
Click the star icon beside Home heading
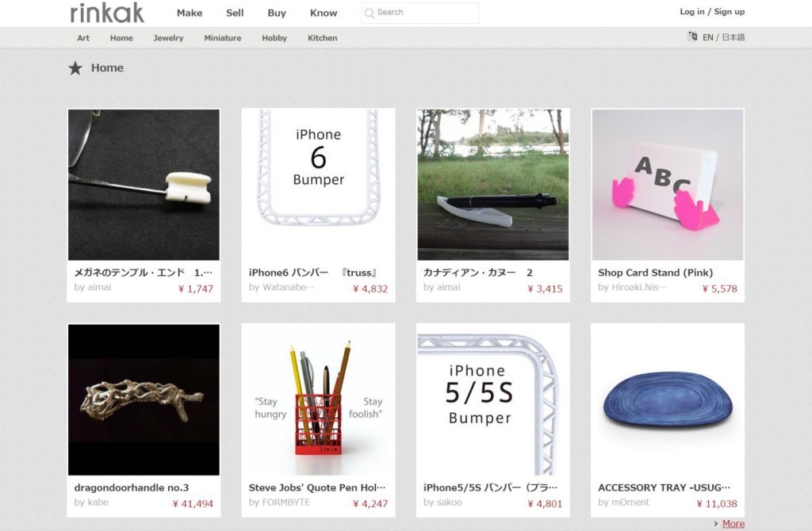[75, 68]
